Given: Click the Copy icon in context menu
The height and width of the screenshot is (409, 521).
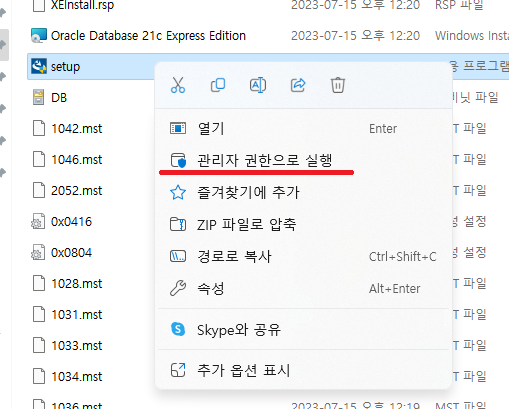Looking at the screenshot, I should [x=218, y=85].
